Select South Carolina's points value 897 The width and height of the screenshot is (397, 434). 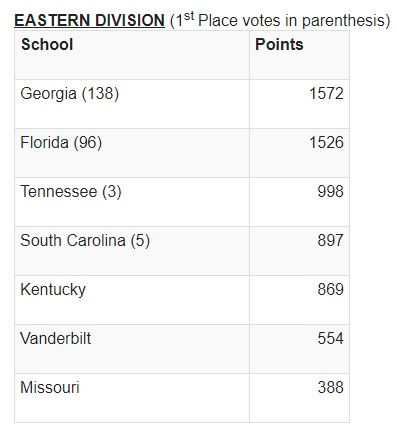(330, 240)
